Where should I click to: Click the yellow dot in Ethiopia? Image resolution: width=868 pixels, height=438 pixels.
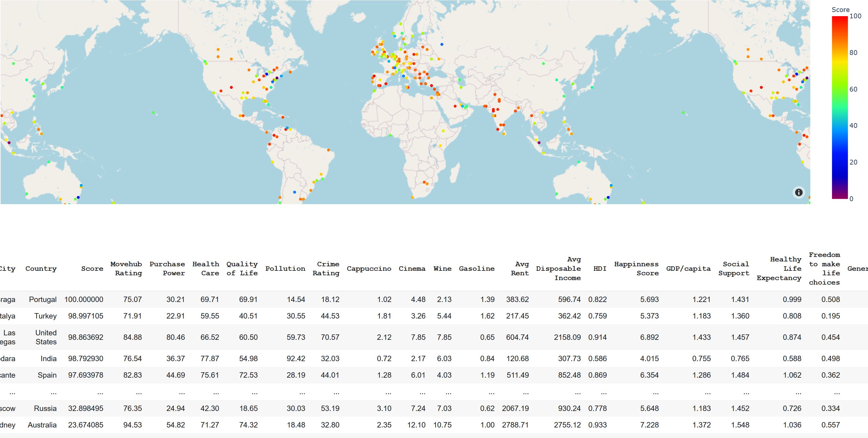pyautogui.click(x=443, y=131)
